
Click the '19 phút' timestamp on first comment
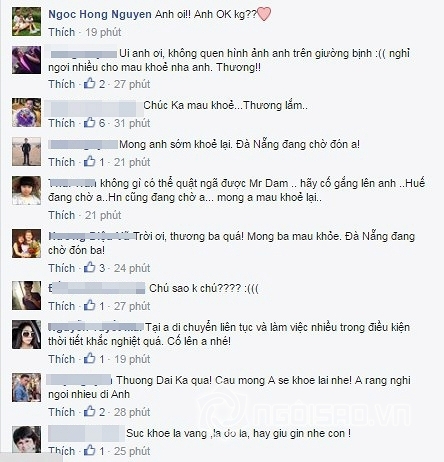pyautogui.click(x=103, y=32)
